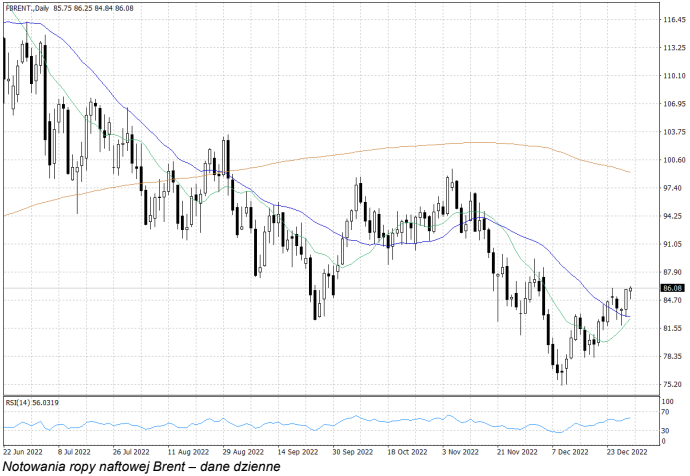This screenshot has width=690, height=476.
Task: Select the 22 Jun 2022 date label
Action: 23,451
